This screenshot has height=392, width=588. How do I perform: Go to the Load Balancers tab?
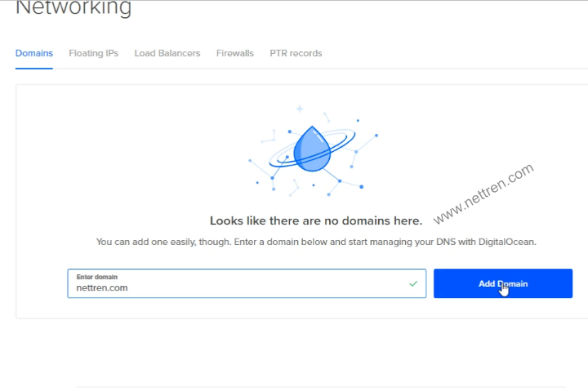pyautogui.click(x=167, y=53)
